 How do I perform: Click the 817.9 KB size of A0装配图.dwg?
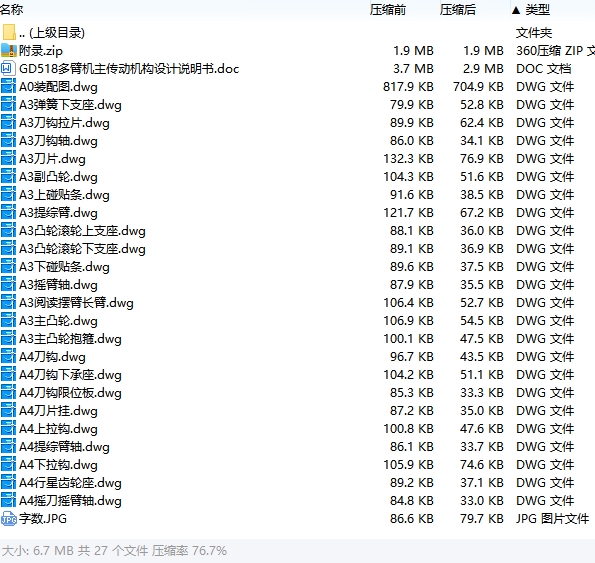(408, 86)
